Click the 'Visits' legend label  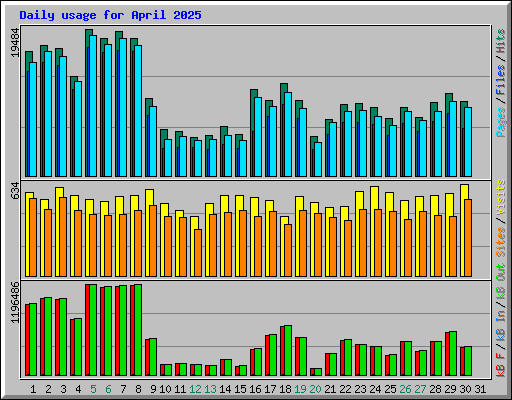click(x=501, y=197)
